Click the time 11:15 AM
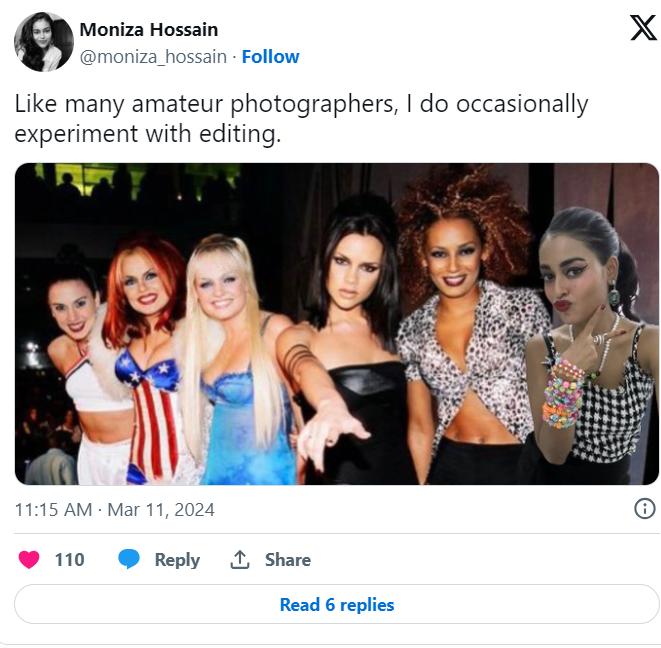The height and width of the screenshot is (648, 661). (53, 509)
